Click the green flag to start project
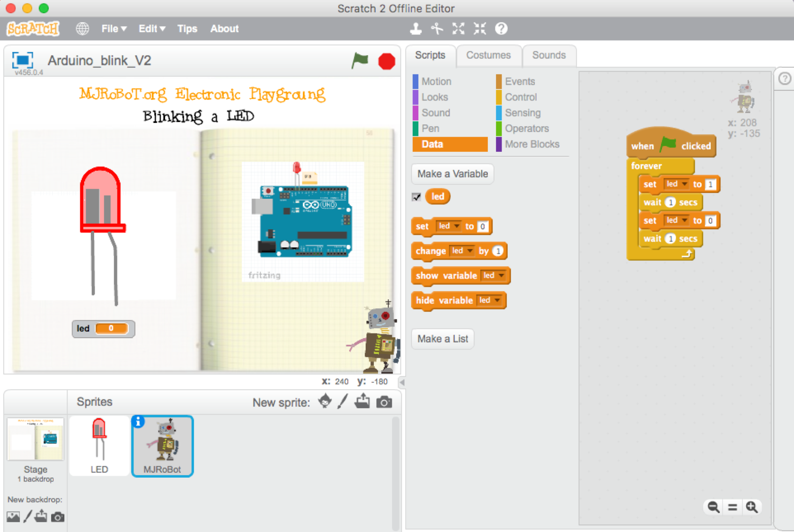Viewport: 794px width, 532px height. point(360,61)
